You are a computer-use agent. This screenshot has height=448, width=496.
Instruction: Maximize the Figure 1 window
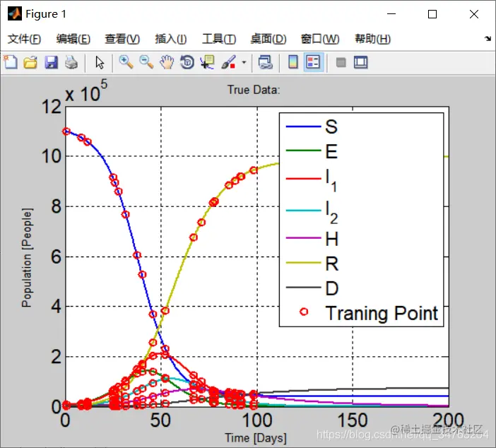pos(432,14)
